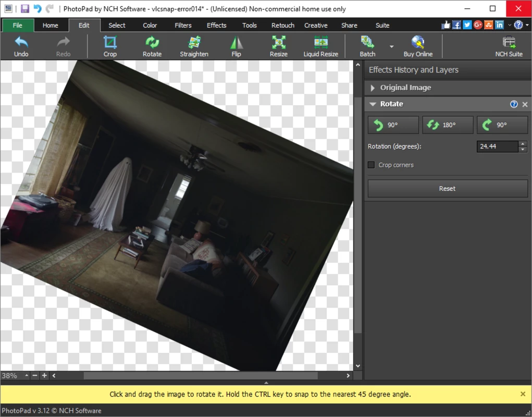Expand the Original Image section

coord(373,88)
